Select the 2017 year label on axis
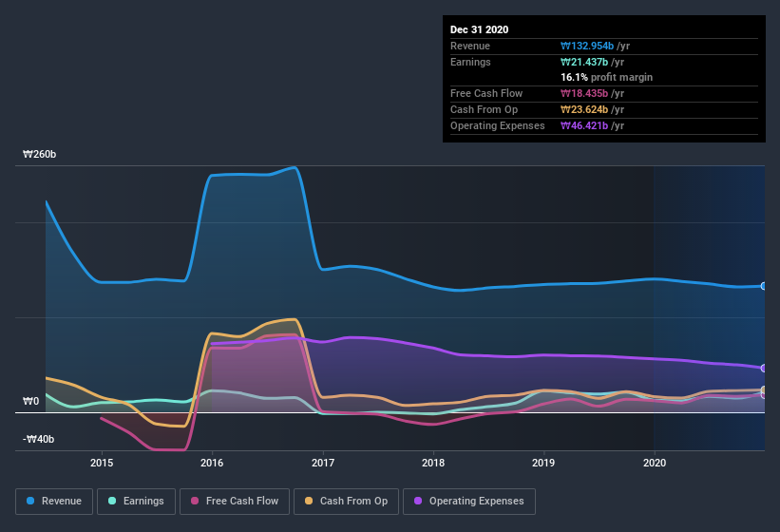The image size is (780, 532). [x=323, y=463]
